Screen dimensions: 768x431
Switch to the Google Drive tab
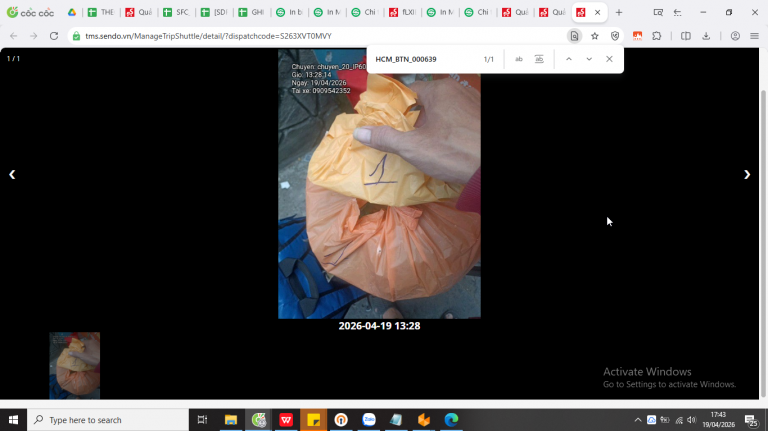point(72,12)
